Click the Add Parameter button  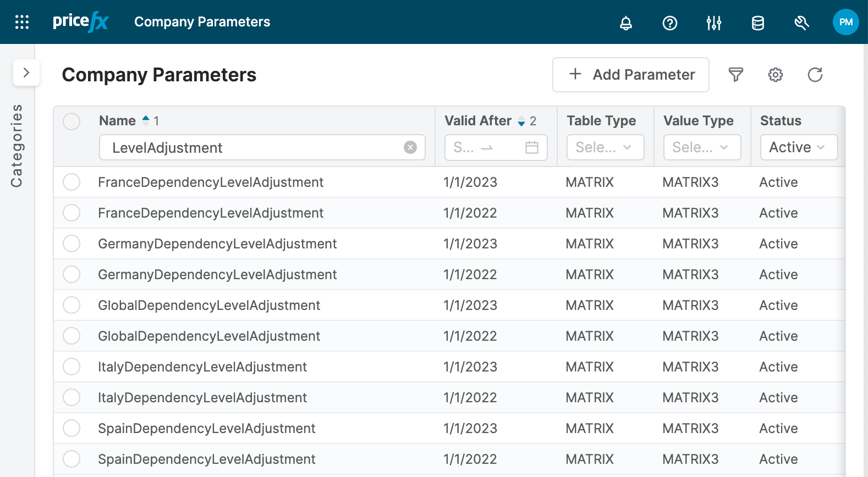[631, 75]
